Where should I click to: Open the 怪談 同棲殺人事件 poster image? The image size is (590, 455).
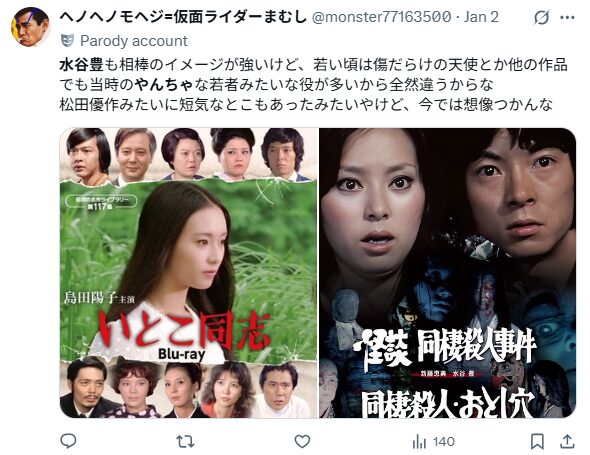pyautogui.click(x=448, y=273)
